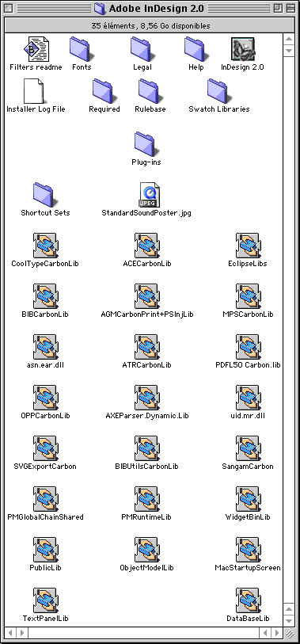Open the Rulebase folder
Viewport: 300px width, 644px height.
click(x=150, y=91)
